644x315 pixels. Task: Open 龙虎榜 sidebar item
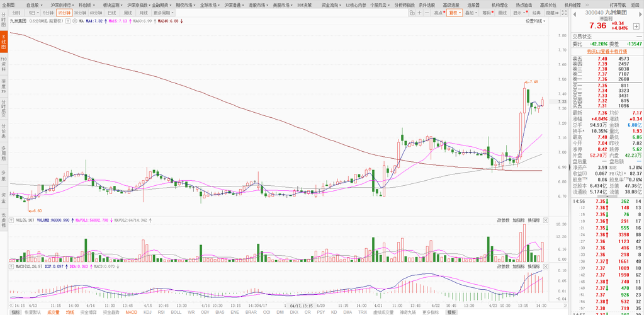4,220
